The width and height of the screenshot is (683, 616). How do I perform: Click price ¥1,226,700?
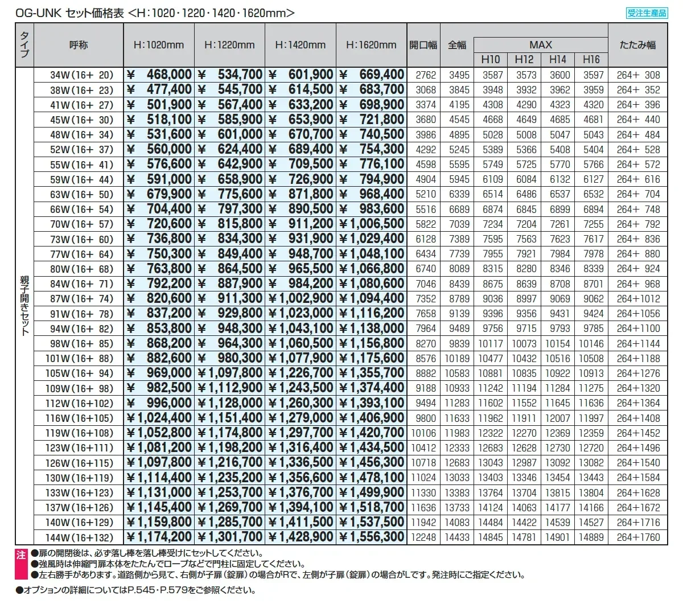click(x=301, y=373)
